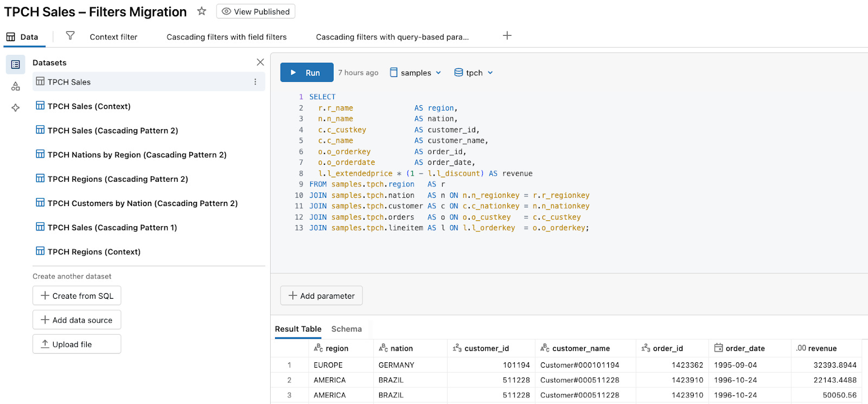This screenshot has height=404, width=868.
Task: Click the customer_name column header
Action: point(585,348)
